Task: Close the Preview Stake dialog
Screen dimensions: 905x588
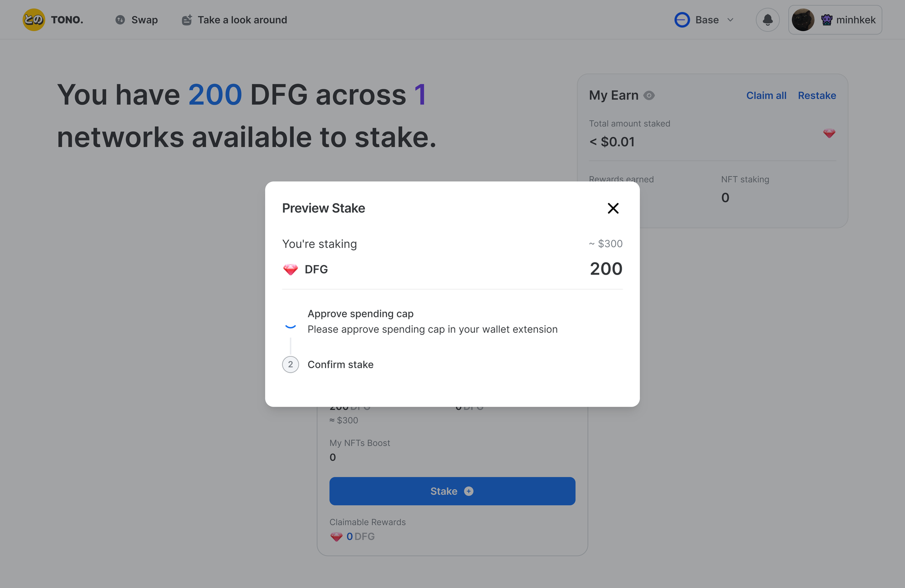Action: [613, 208]
